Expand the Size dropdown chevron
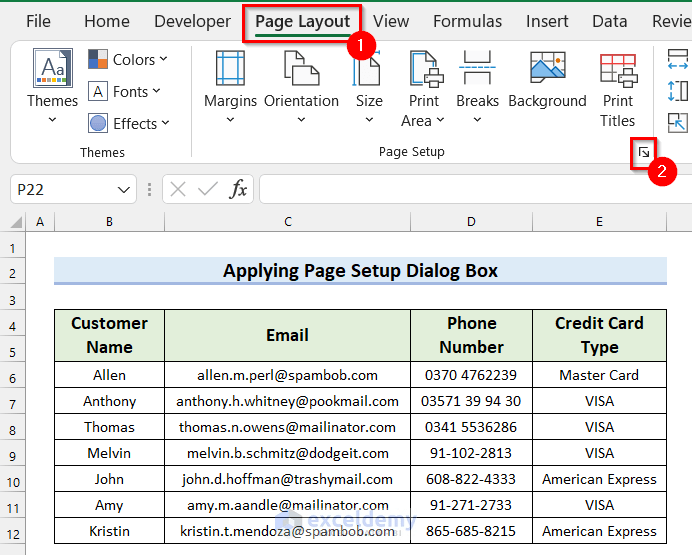 (x=369, y=120)
